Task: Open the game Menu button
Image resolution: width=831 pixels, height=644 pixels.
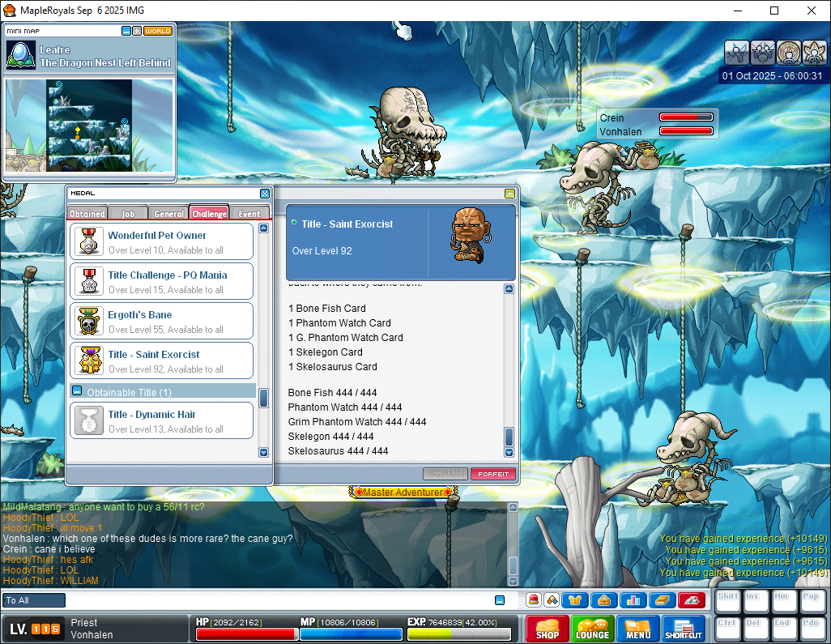Action: 637,629
